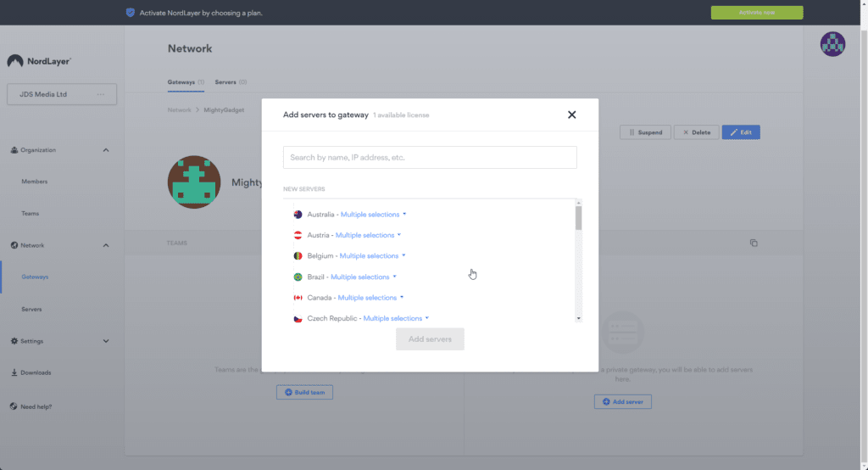868x470 pixels.
Task: Click the copy icon in Servers panel
Action: pyautogui.click(x=753, y=243)
